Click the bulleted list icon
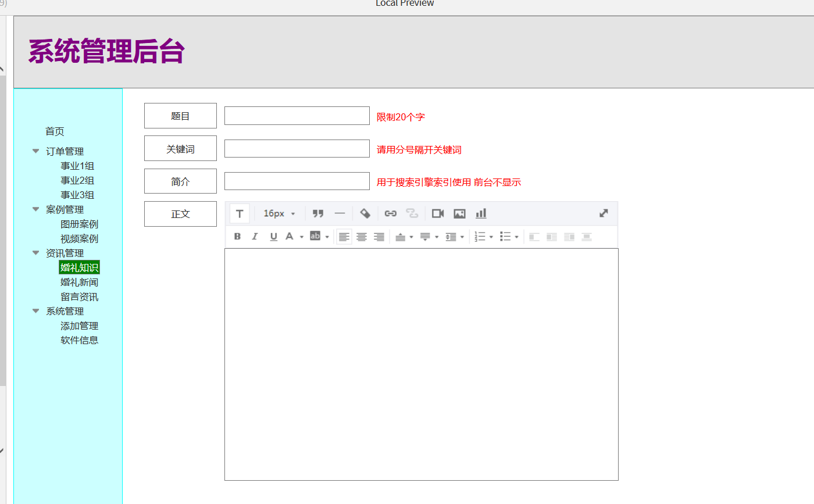 tap(505, 237)
